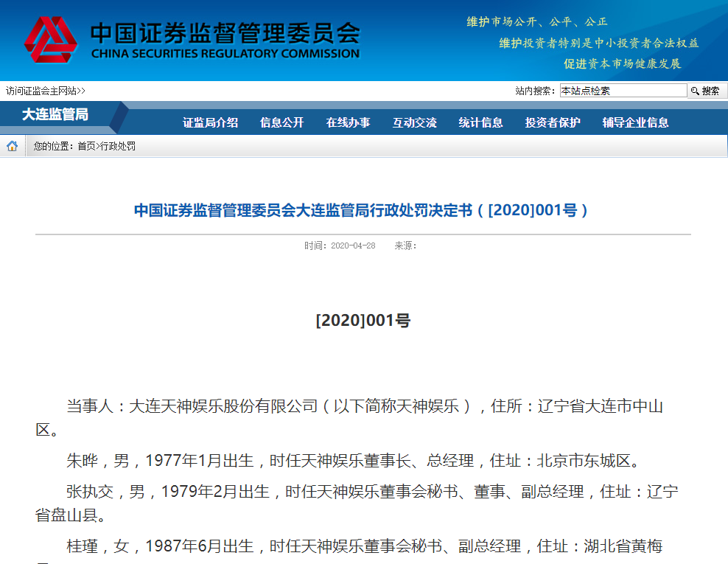Click the slogan 维护市场公开、公平、公正
Screen dimensions: 728x564
[x=537, y=22]
